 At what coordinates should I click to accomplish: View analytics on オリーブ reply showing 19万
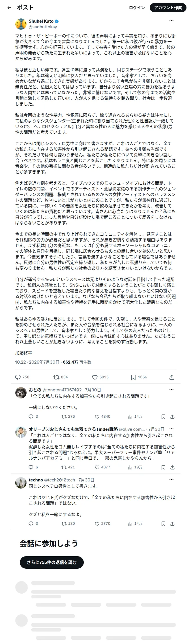click(135, 467)
